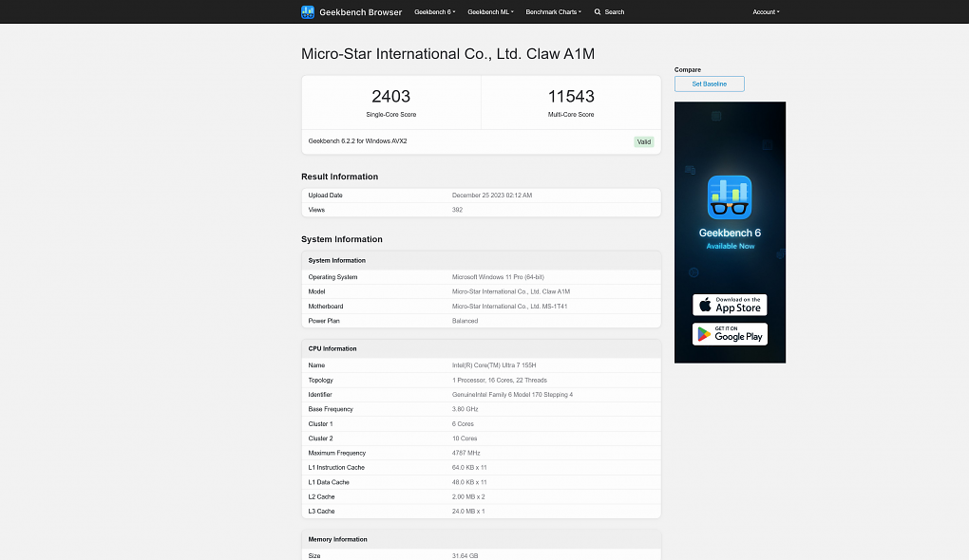The image size is (969, 560).
Task: Click the upload date December 25 2023 value
Action: tap(492, 196)
